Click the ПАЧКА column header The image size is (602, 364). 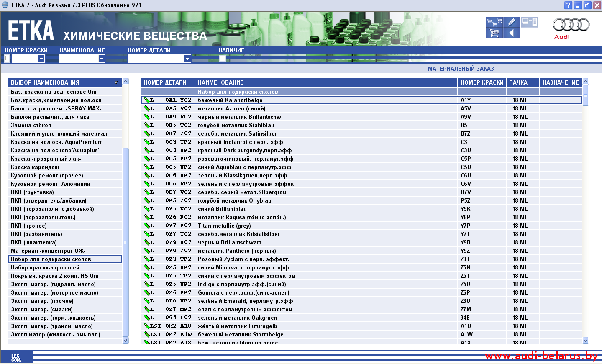coord(523,82)
